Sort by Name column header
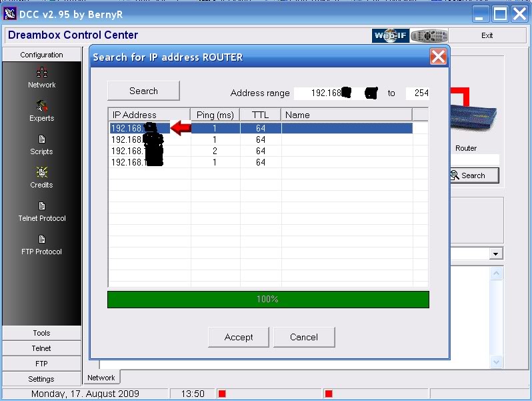 tap(347, 115)
